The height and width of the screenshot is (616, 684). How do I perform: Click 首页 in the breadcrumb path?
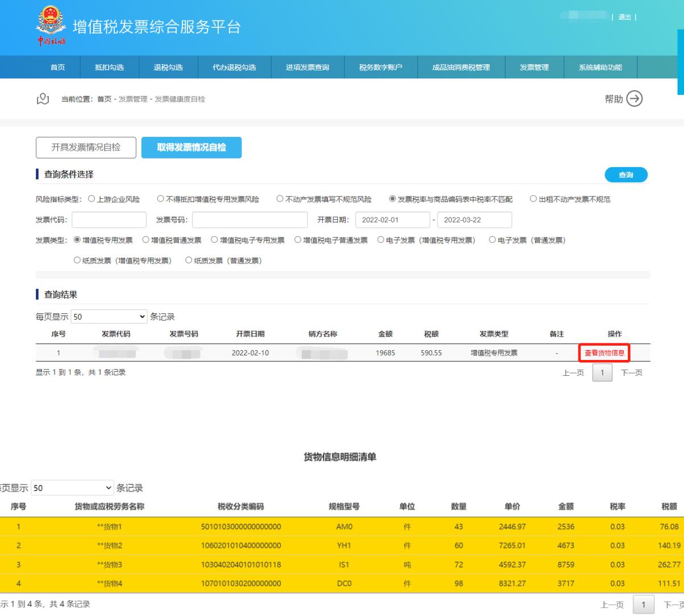(104, 99)
